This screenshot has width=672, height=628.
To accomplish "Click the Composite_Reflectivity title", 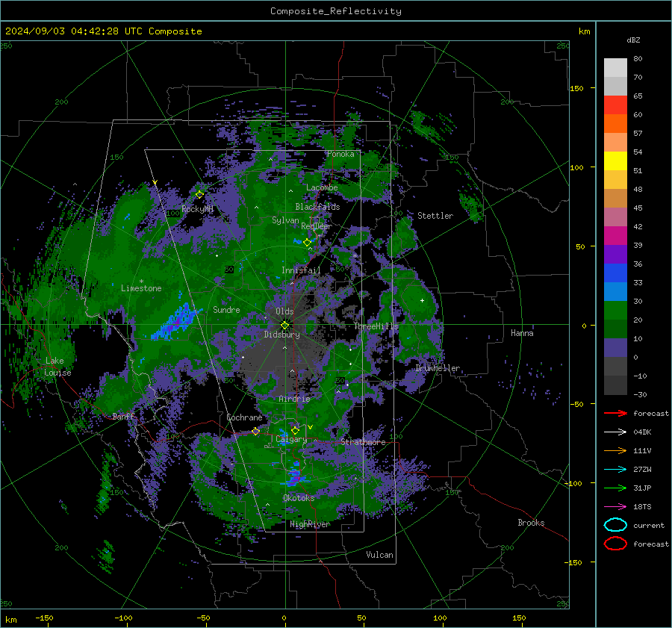I will coord(335,11).
